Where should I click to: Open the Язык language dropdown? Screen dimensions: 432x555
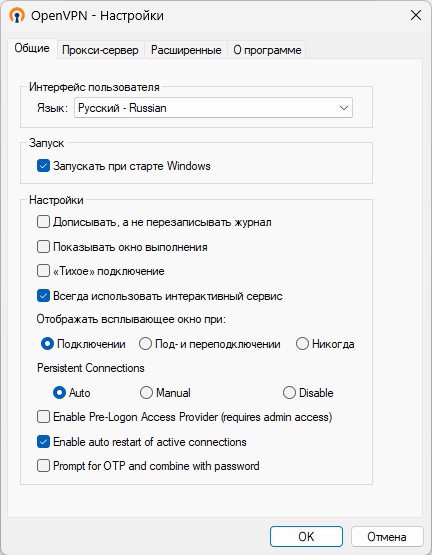click(213, 108)
